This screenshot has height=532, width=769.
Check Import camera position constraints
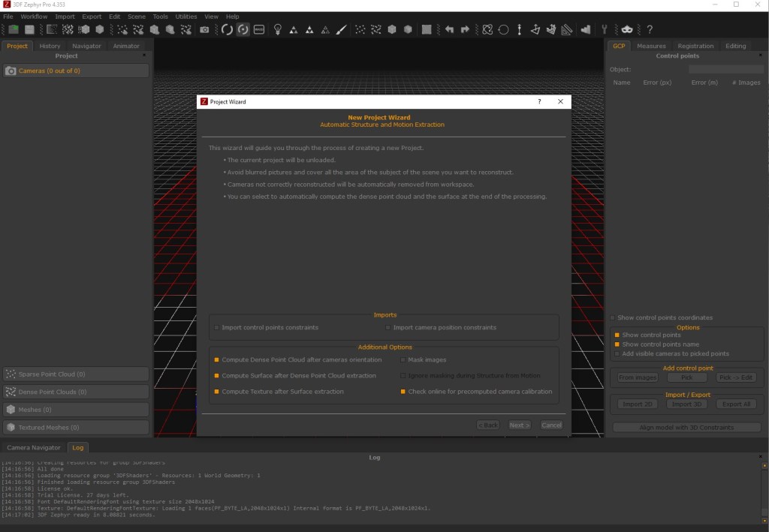(388, 327)
